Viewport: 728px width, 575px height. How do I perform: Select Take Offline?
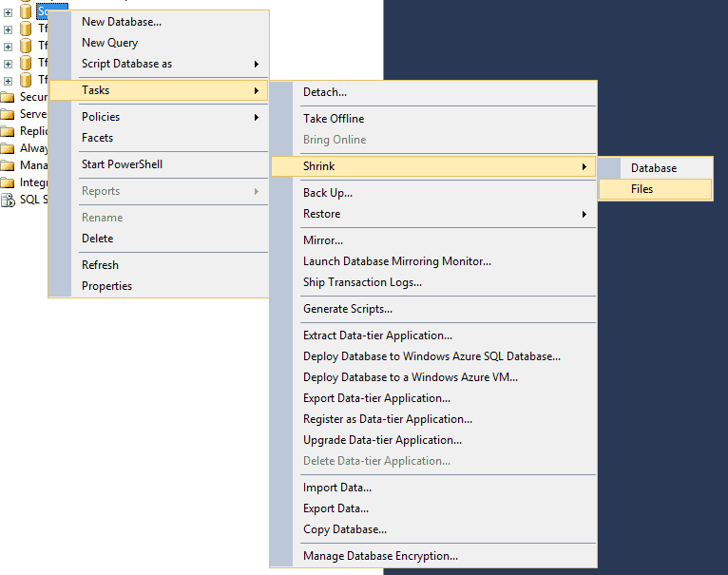433,119
